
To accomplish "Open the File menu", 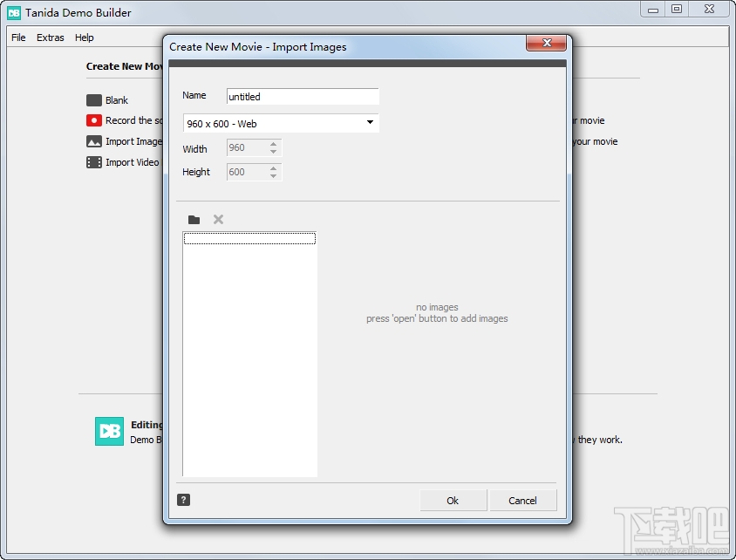I will pyautogui.click(x=17, y=38).
